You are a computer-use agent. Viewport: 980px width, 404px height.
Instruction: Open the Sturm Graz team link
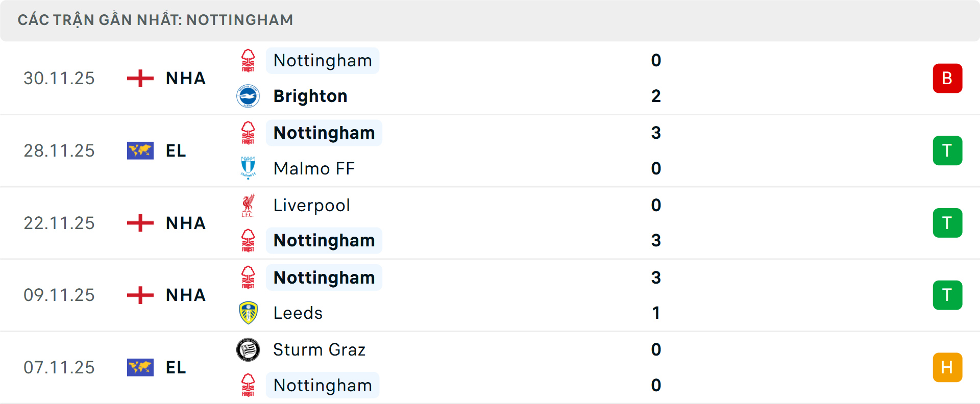(319, 350)
